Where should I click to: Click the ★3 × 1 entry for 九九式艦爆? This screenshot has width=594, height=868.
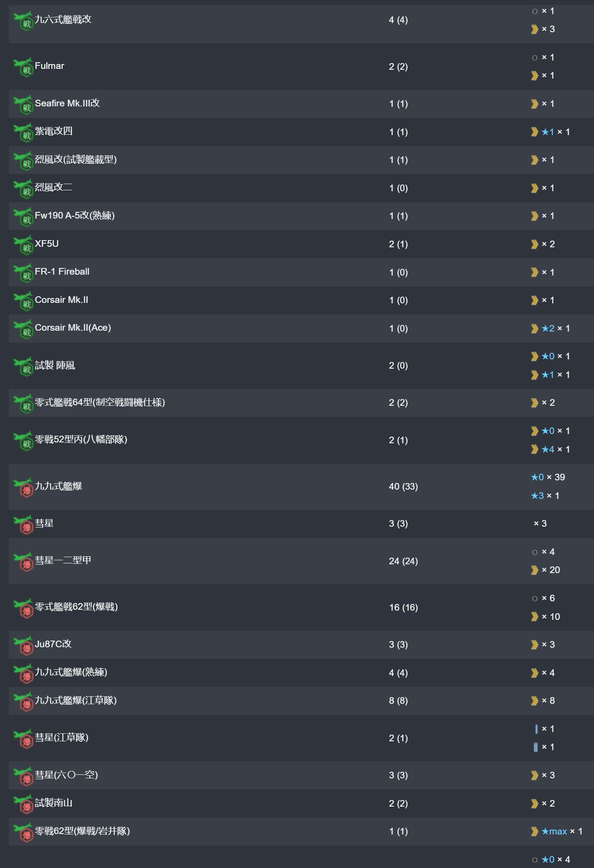(x=545, y=496)
